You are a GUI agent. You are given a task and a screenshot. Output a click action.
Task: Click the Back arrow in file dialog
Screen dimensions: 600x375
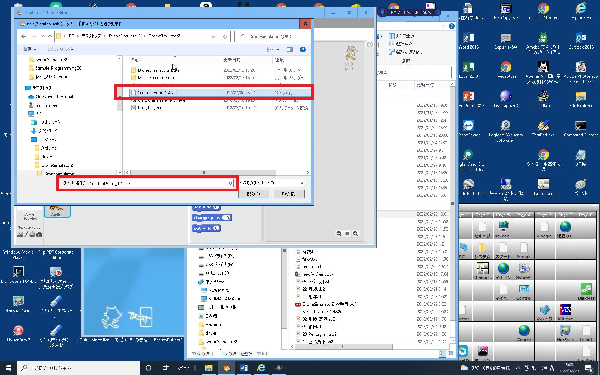point(24,36)
